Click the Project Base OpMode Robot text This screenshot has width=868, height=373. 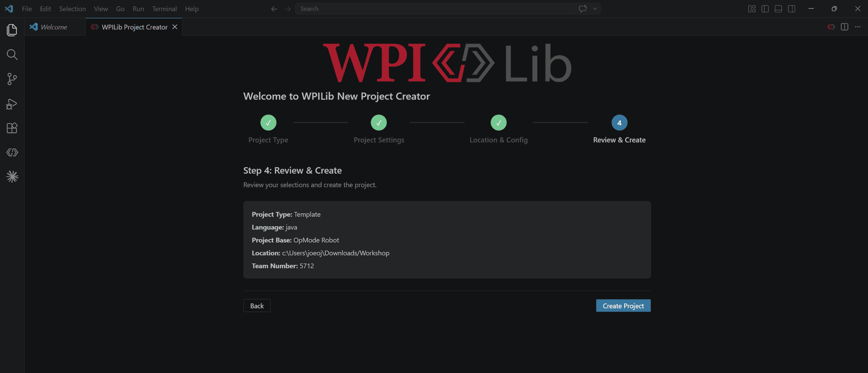click(x=296, y=240)
